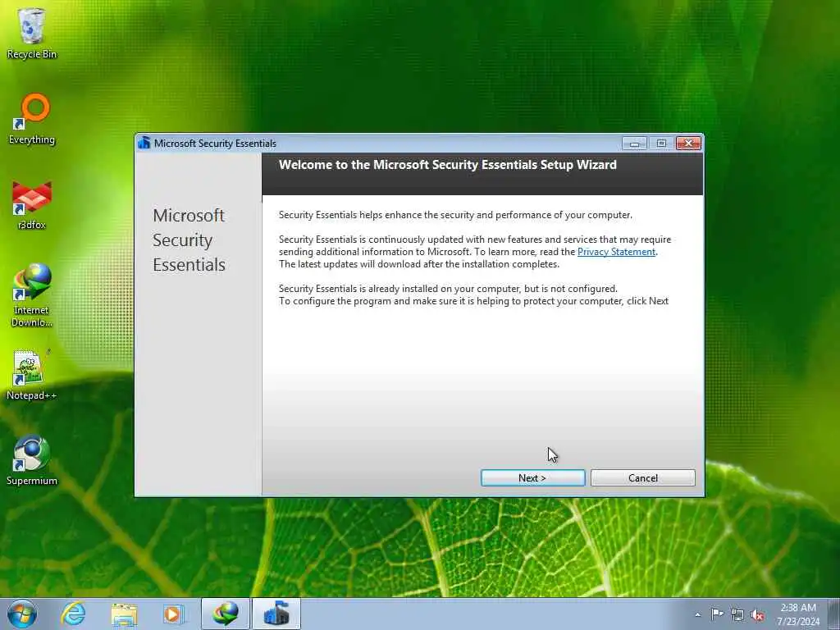Click the Next > button
840x630 pixels.
click(532, 478)
